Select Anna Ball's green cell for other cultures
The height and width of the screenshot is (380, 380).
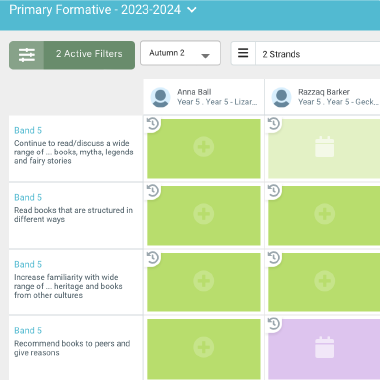204,282
